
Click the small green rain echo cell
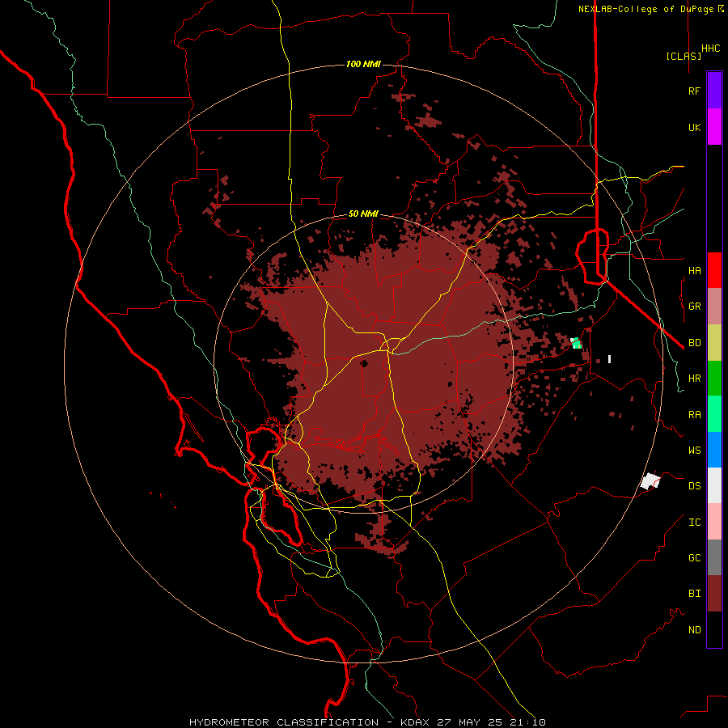tap(577, 344)
